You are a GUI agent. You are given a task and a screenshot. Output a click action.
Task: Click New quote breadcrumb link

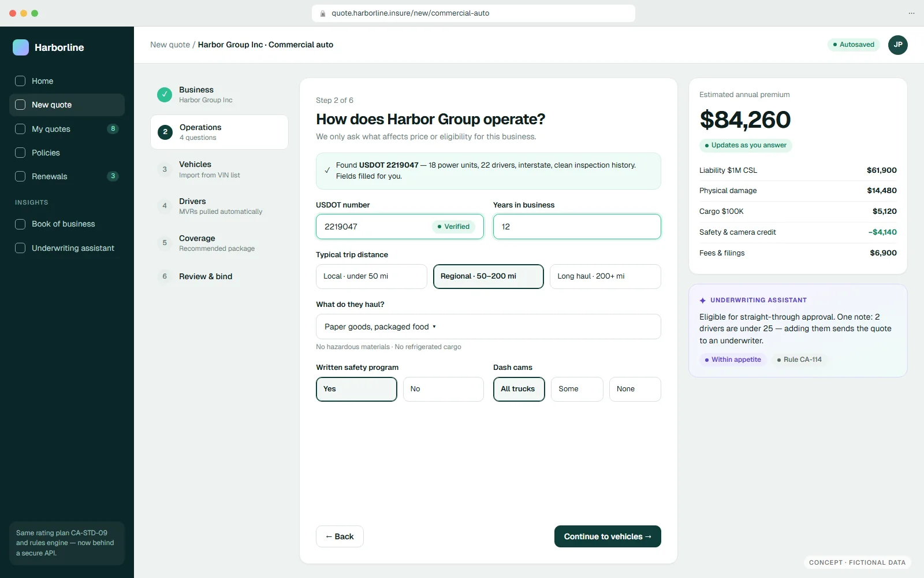pos(170,45)
